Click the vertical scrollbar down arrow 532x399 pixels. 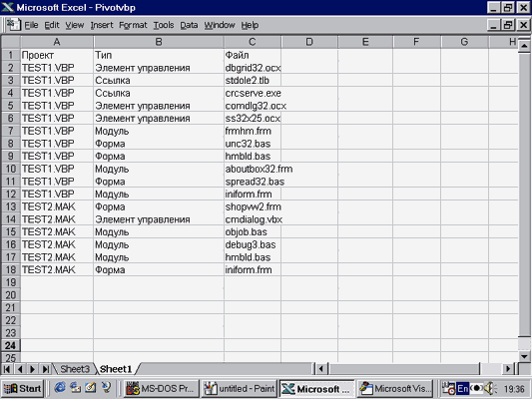point(525,356)
